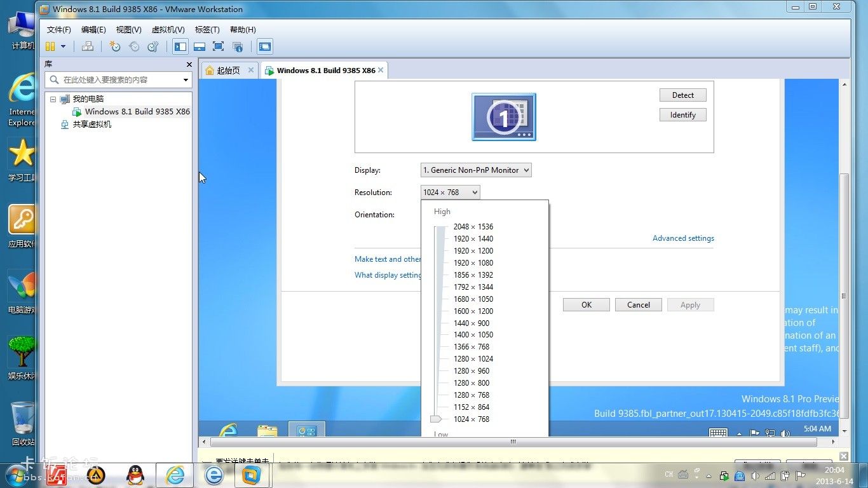
Task: Click the Detect button
Action: (x=683, y=95)
